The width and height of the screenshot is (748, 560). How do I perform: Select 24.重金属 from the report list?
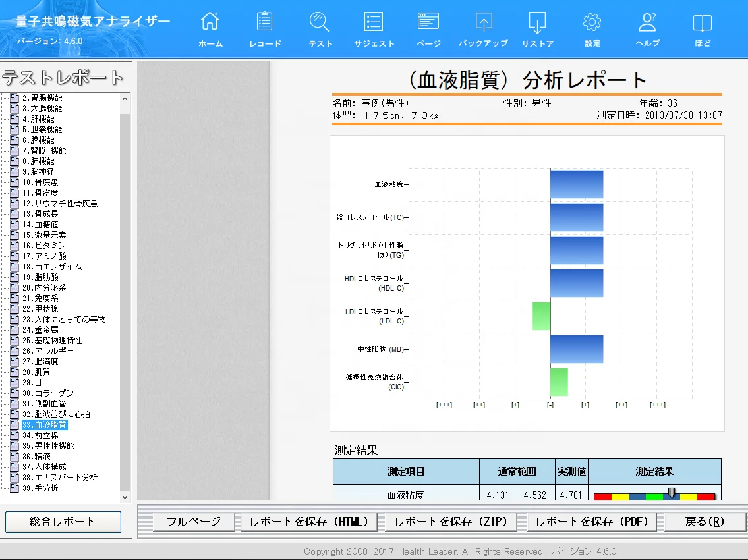tap(40, 330)
